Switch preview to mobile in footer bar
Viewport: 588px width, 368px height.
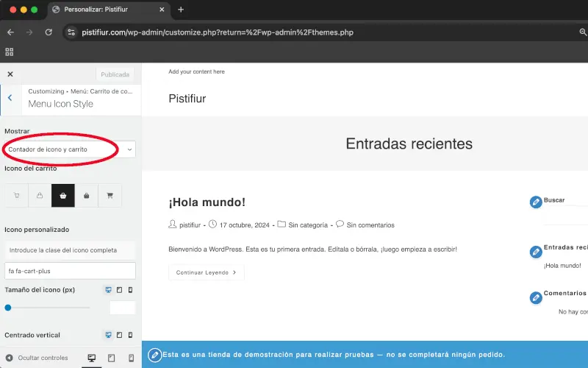point(132,358)
